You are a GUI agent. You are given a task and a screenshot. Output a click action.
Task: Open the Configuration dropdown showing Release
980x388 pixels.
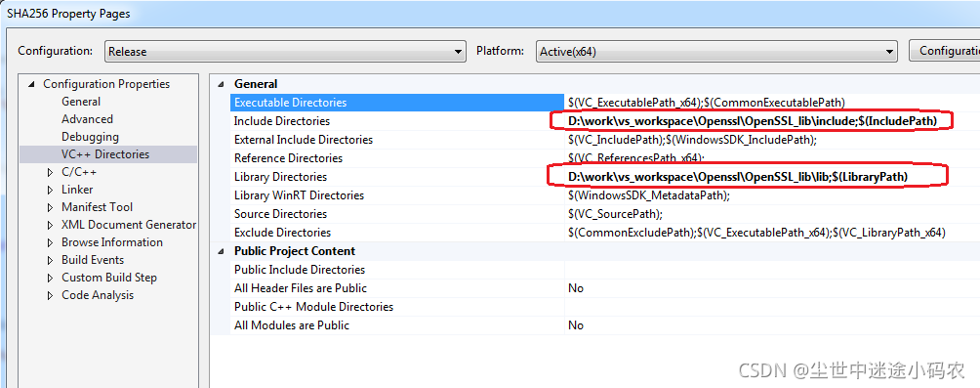(x=285, y=52)
